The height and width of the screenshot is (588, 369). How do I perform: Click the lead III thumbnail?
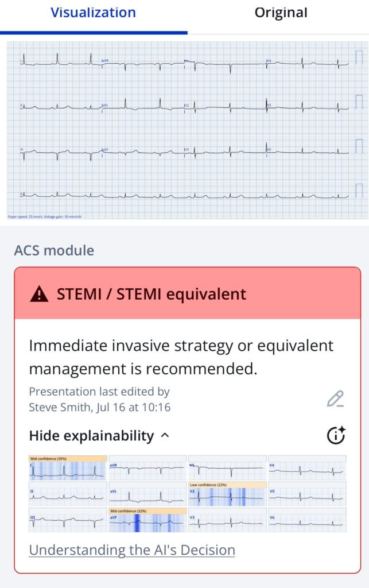[68, 521]
